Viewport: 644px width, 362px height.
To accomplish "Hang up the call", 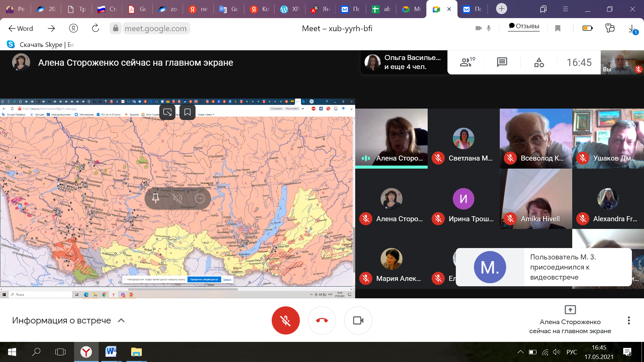I will click(x=322, y=321).
